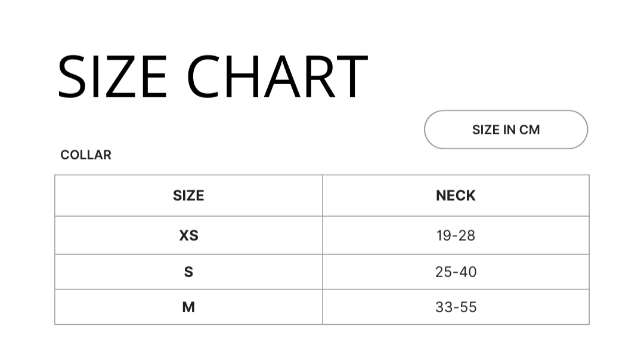
Task: Click the number 55 in the M row
Action: pyautogui.click(x=468, y=307)
